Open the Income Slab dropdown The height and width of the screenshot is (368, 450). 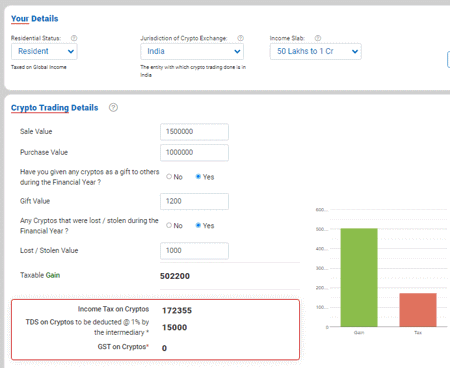pos(316,52)
